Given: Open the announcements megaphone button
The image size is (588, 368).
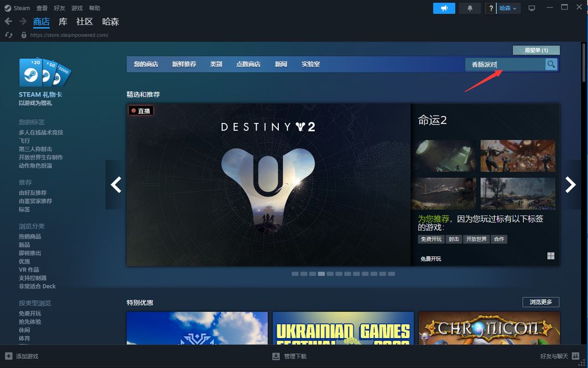Looking at the screenshot, I should pyautogui.click(x=444, y=8).
